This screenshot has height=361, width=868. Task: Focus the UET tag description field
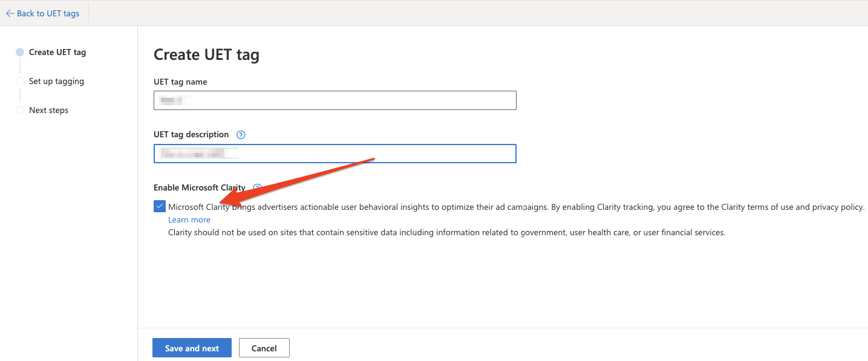pos(335,154)
